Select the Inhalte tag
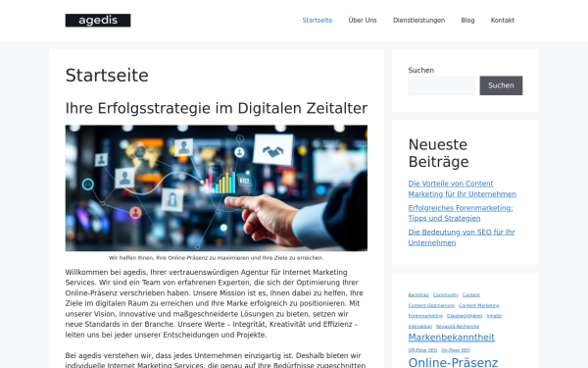This screenshot has height=368, width=588. 494,316
